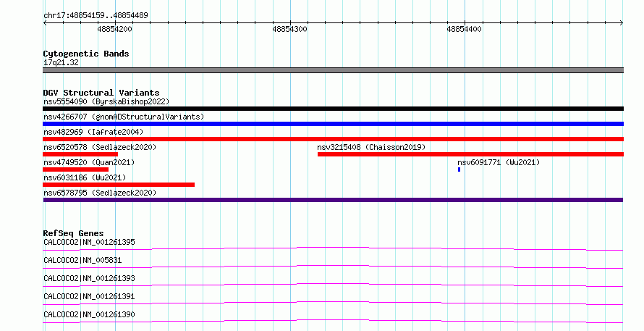
Task: Click the nsv6091771 (Wu2021) label
Action: point(499,162)
